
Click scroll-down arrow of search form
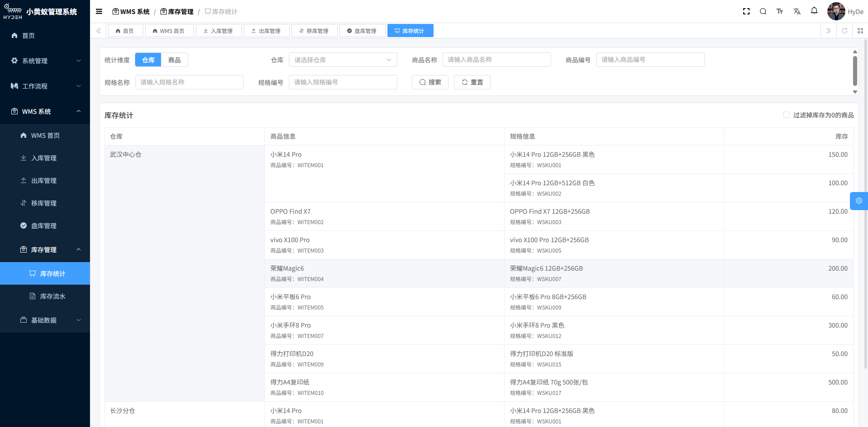pyautogui.click(x=855, y=92)
